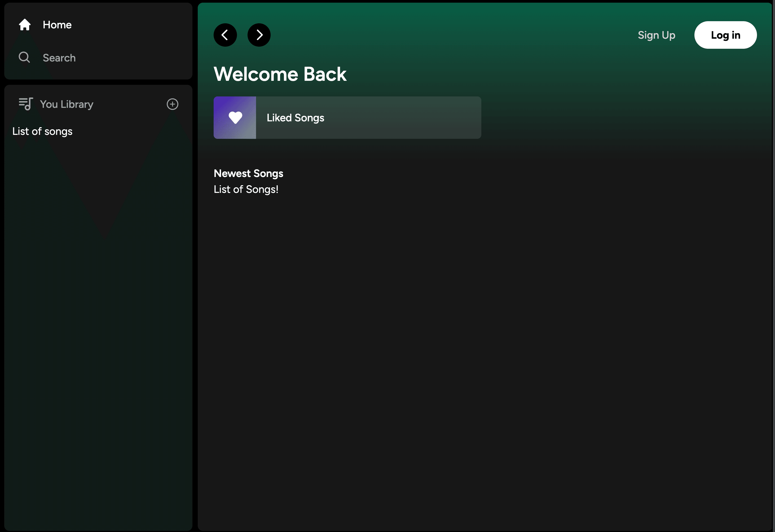Switch to the Home section

57,25
